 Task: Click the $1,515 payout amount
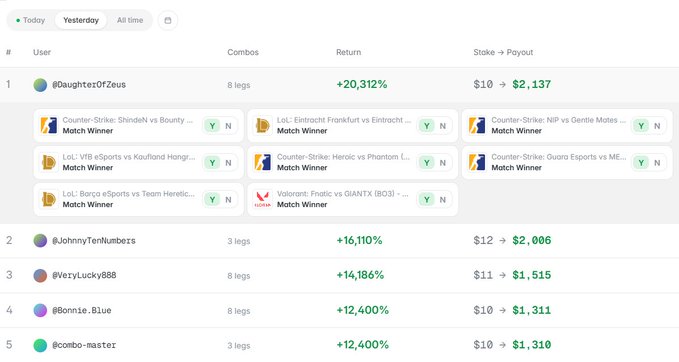(532, 275)
